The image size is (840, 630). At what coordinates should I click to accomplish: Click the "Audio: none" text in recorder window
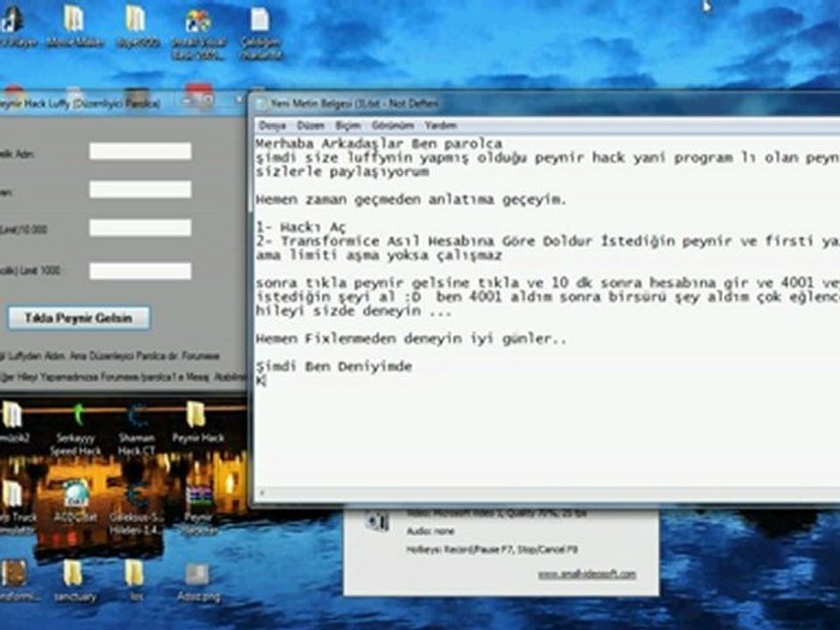(x=430, y=531)
